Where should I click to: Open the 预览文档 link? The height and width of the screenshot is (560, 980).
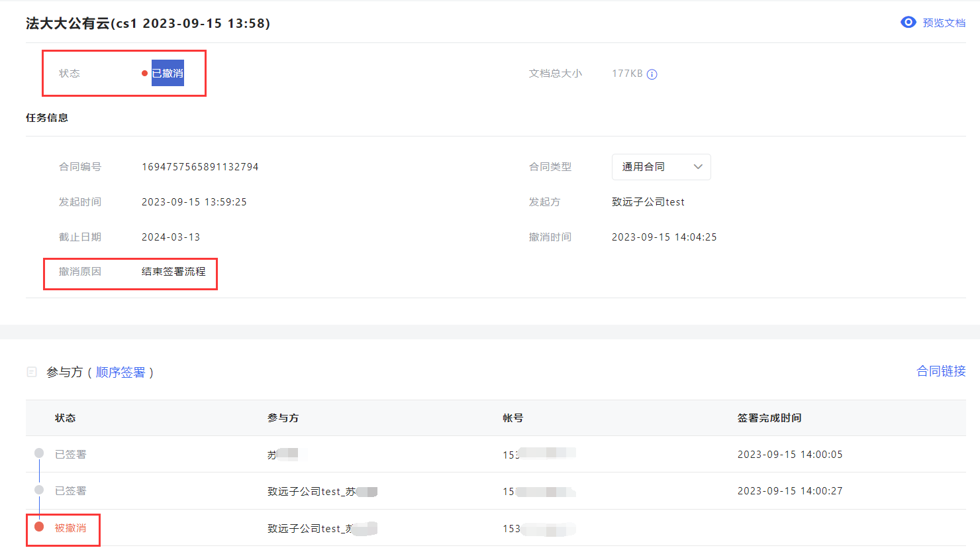click(x=944, y=23)
